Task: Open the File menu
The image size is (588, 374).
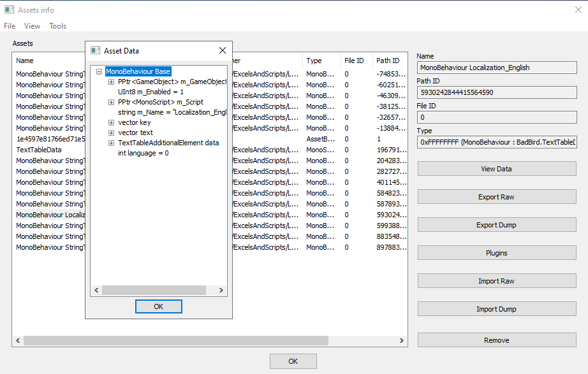Action: click(10, 25)
